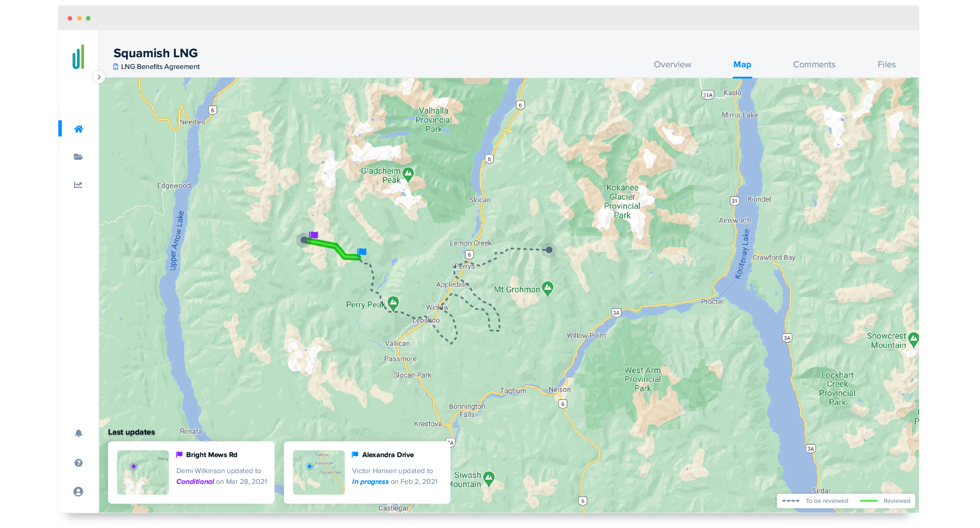Open the user profile icon
Image resolution: width=980 pixels, height=528 pixels.
(78, 492)
